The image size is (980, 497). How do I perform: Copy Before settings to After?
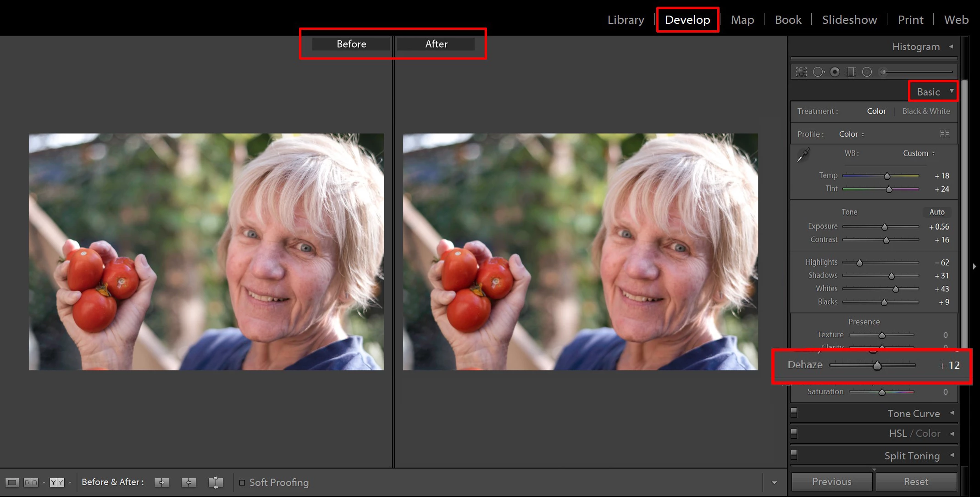pos(161,482)
